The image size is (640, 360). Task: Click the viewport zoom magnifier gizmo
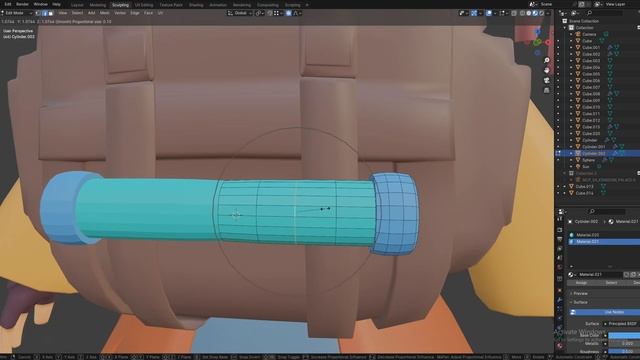click(547, 60)
